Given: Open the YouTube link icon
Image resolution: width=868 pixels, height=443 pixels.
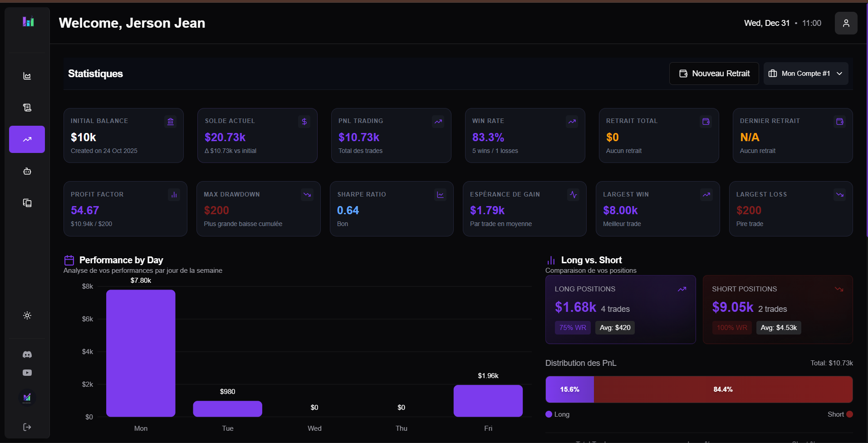Looking at the screenshot, I should point(27,373).
